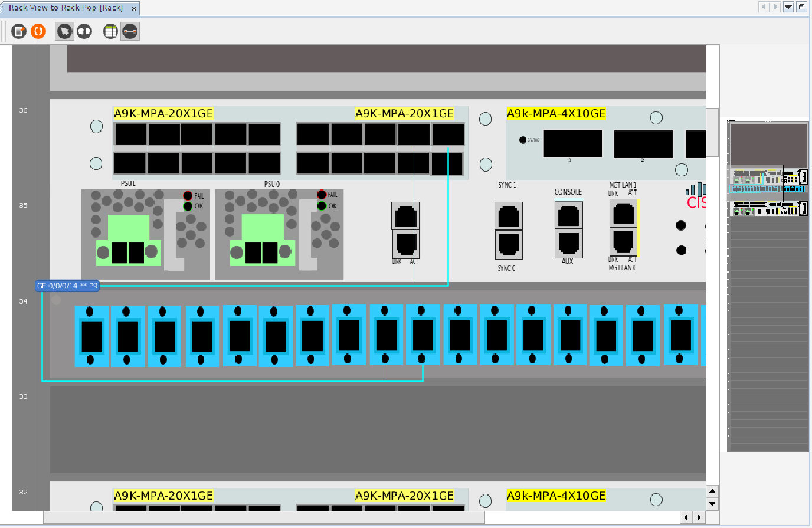The width and height of the screenshot is (812, 528).
Task: Select the leftmost blue patch panel port
Action: pos(91,336)
